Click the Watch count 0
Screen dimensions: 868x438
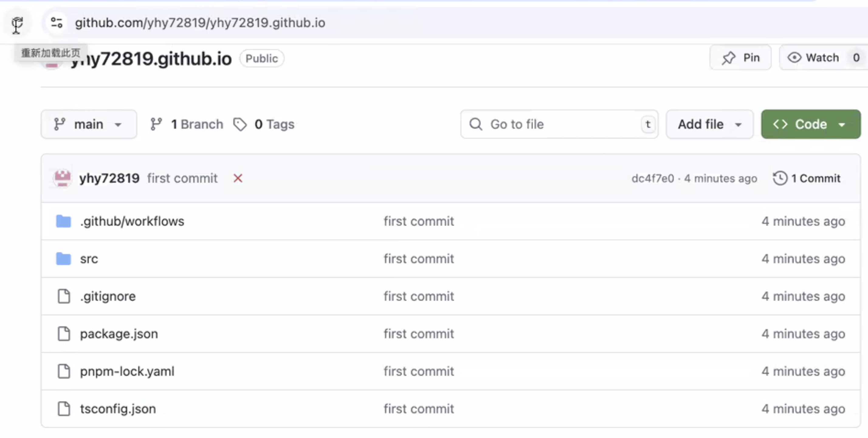coord(856,58)
